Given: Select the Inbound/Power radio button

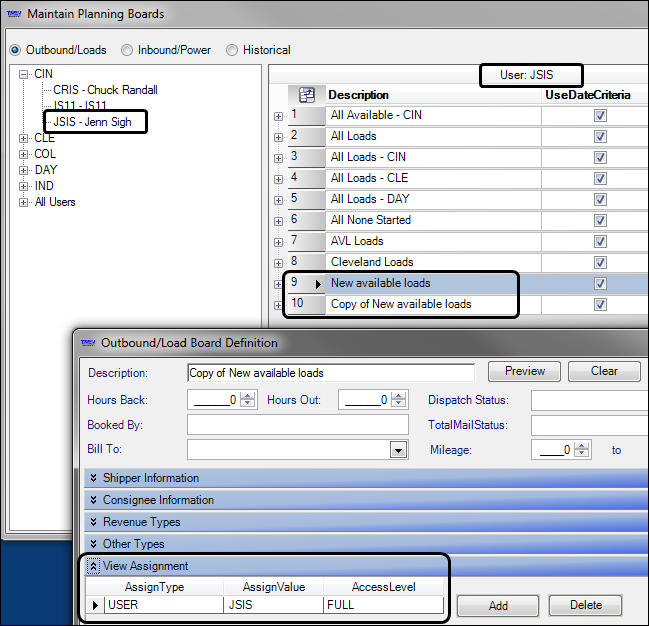Looking at the screenshot, I should pos(128,50).
